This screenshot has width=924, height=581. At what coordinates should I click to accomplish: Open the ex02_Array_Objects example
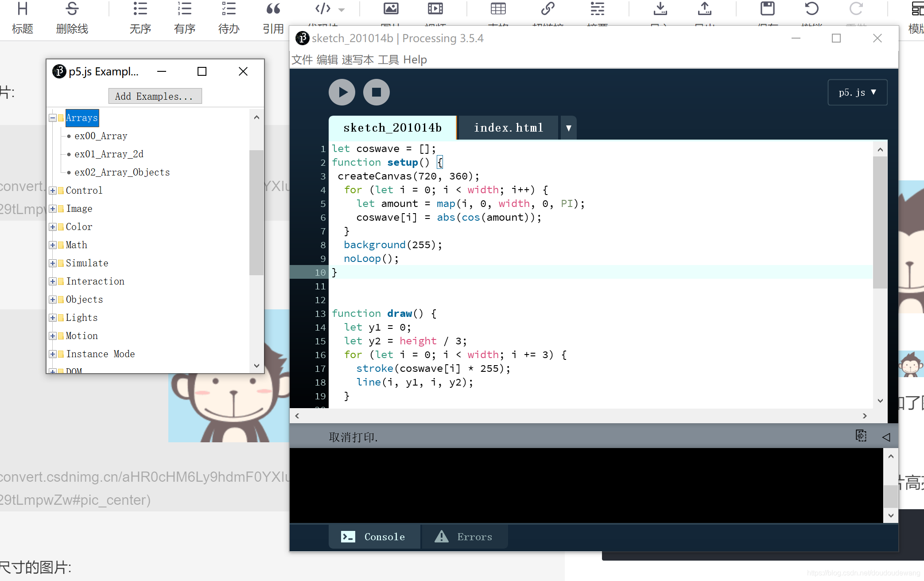122,172
